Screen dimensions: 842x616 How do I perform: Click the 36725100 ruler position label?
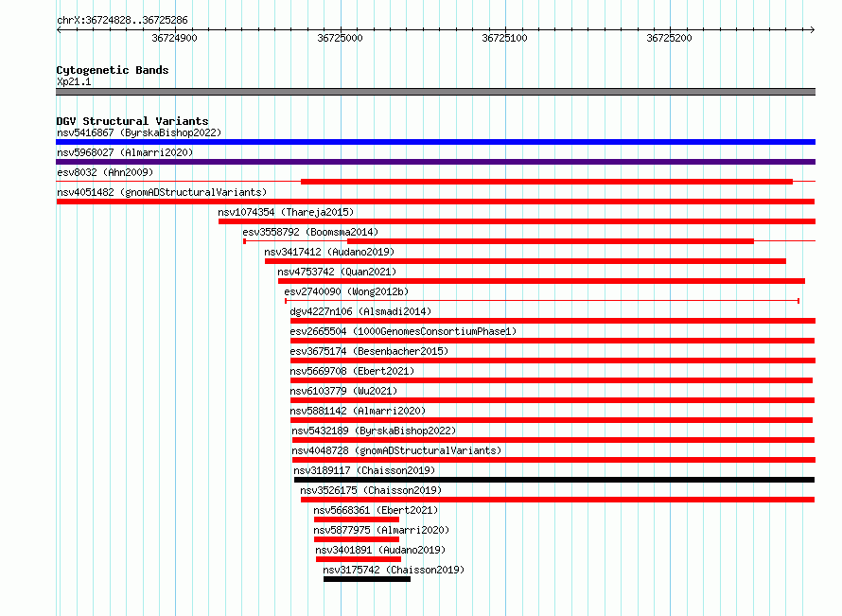(x=505, y=38)
